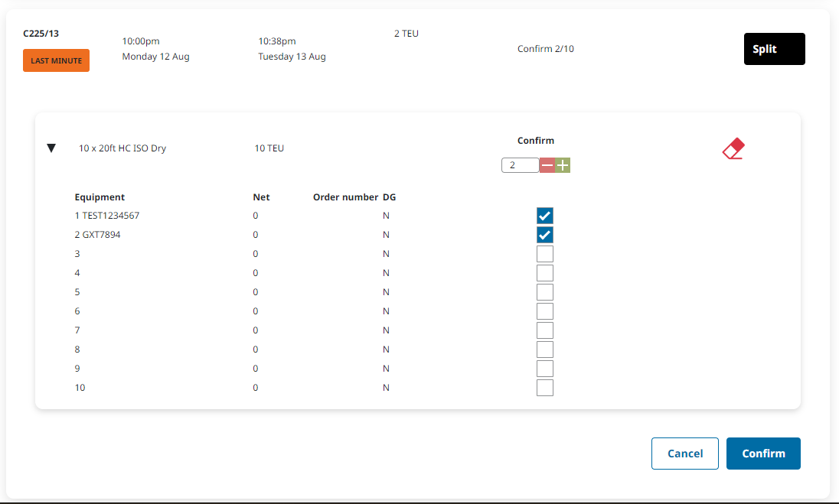This screenshot has height=504, width=839.
Task: Check the box for equipment row 6
Action: (544, 311)
